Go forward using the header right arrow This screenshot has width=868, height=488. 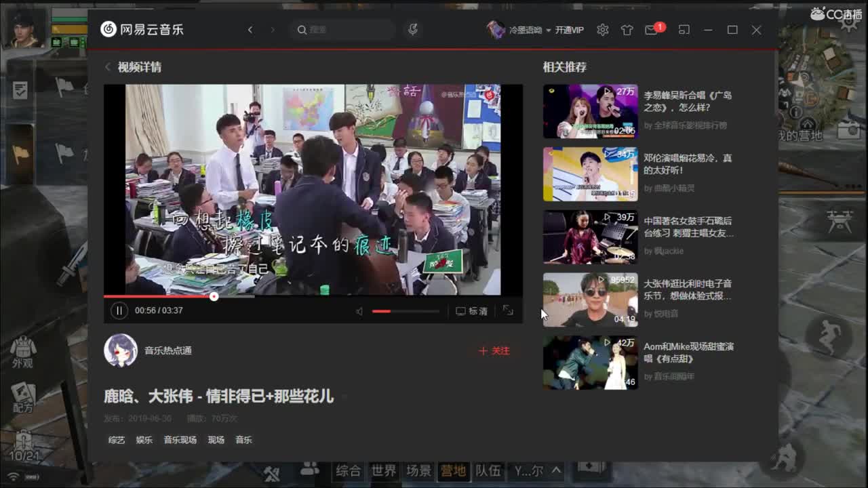(273, 30)
